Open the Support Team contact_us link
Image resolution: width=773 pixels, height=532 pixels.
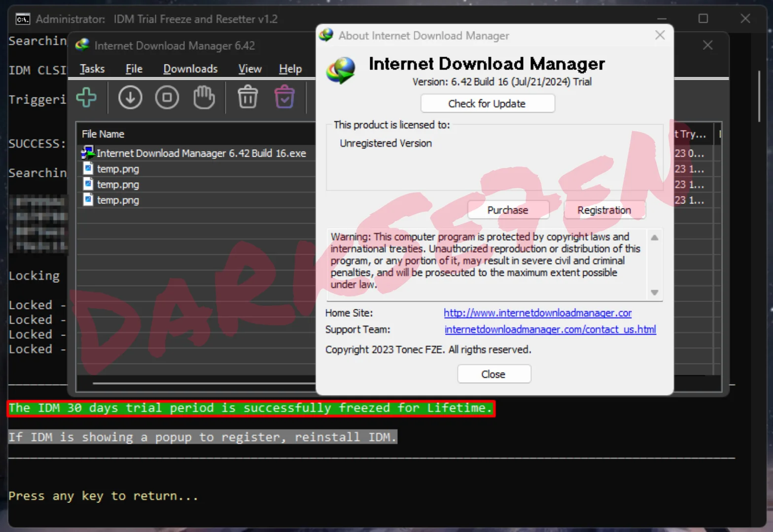coord(550,330)
